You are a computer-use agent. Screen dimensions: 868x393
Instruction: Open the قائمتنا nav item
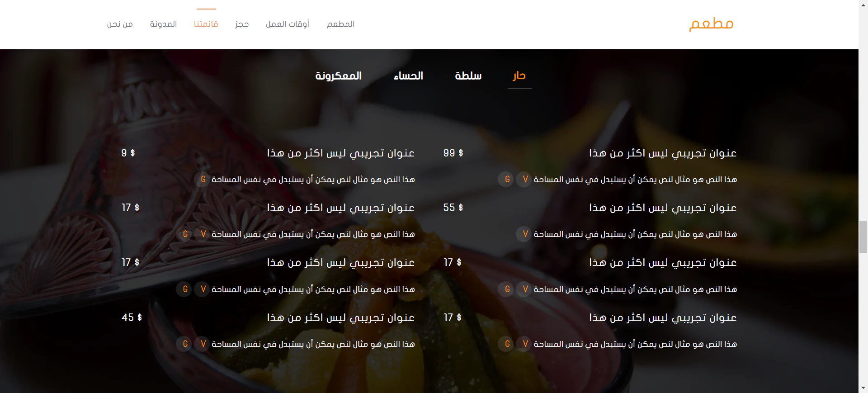[x=206, y=24]
